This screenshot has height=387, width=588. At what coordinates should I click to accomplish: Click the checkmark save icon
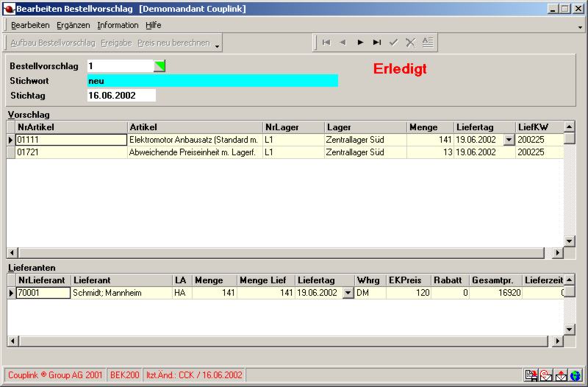tap(394, 43)
